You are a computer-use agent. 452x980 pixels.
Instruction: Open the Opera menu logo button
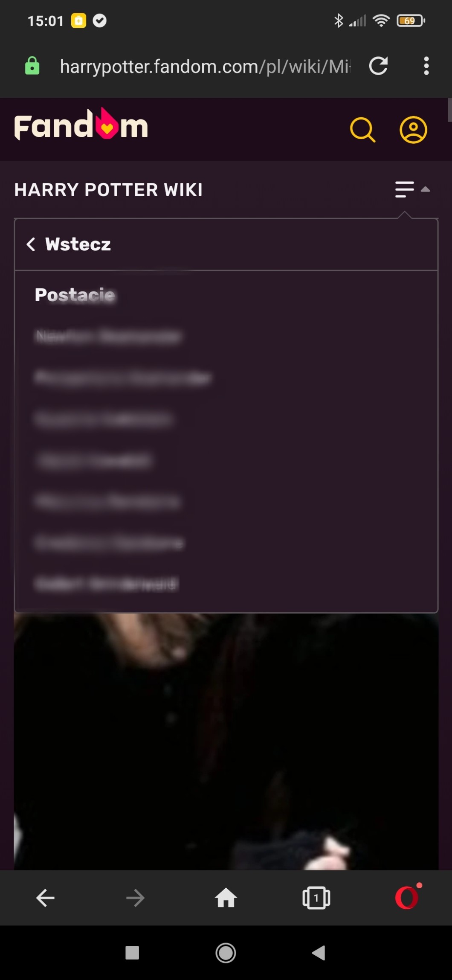pyautogui.click(x=408, y=897)
